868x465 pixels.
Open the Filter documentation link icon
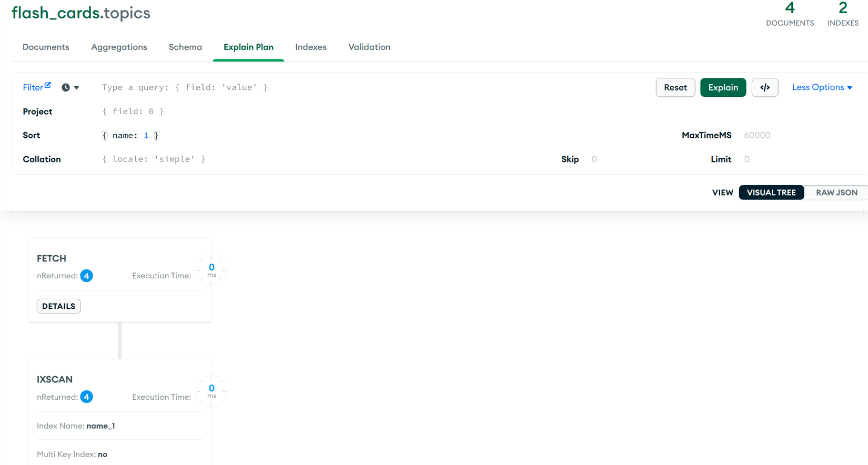click(48, 85)
